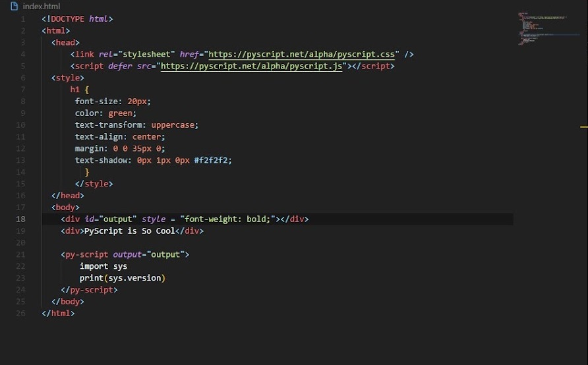The image size is (588, 365).
Task: Click the print(sys.version) statement
Action: [x=123, y=278]
